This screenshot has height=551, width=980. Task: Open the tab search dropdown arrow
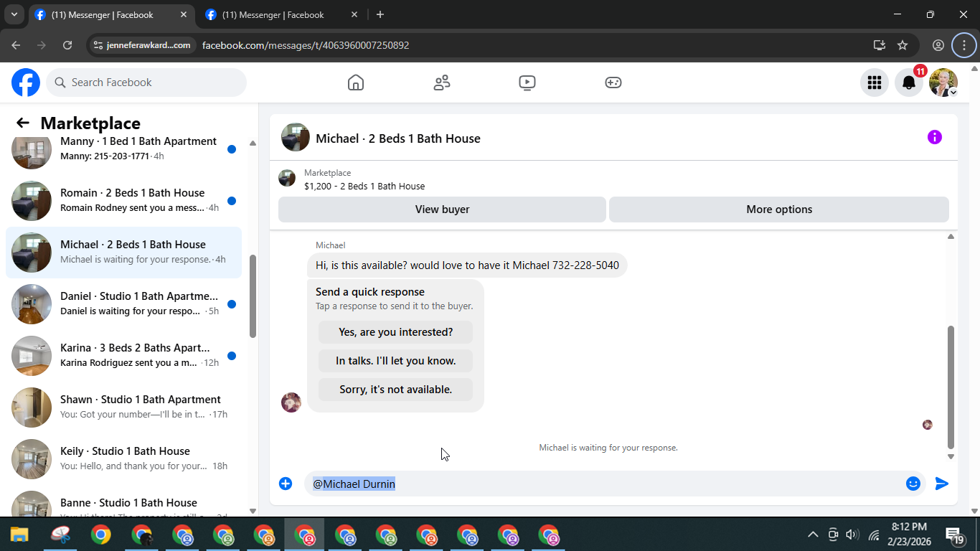tap(14, 14)
